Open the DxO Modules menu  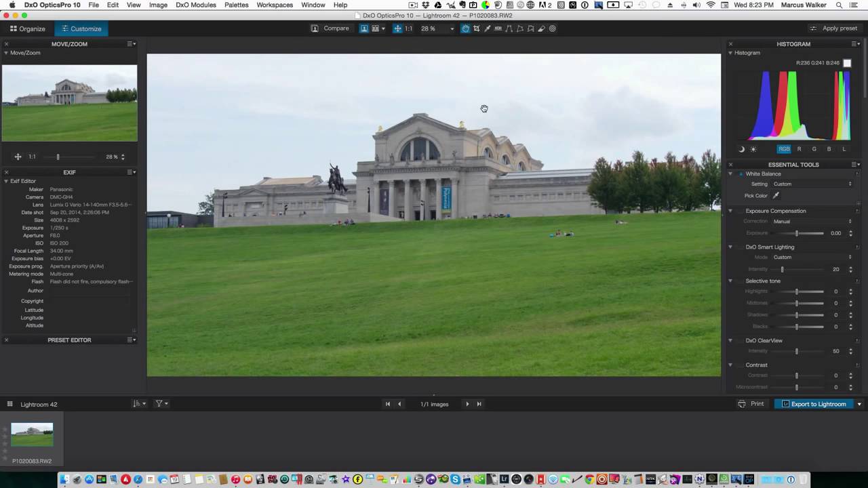click(x=196, y=5)
